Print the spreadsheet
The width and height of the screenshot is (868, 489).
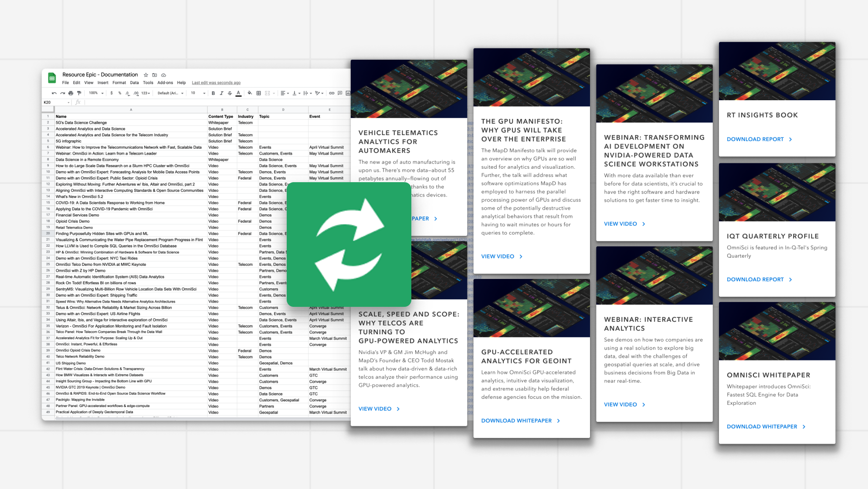[x=71, y=93]
